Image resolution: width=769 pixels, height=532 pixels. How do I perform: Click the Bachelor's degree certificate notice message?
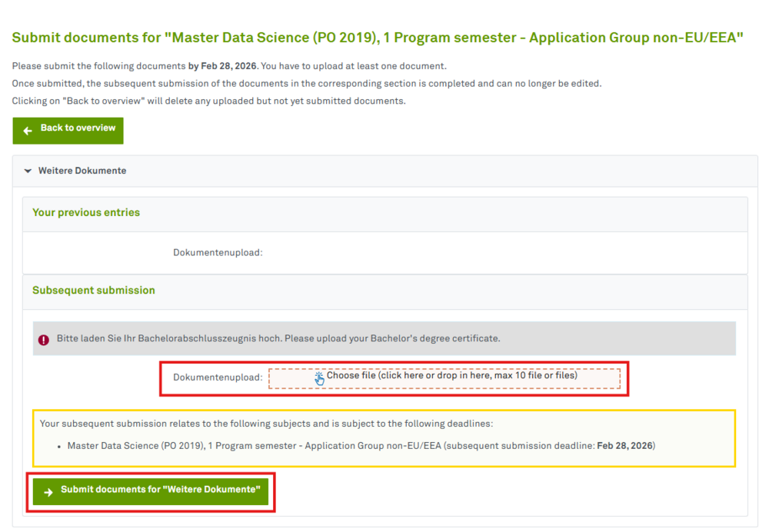(278, 338)
